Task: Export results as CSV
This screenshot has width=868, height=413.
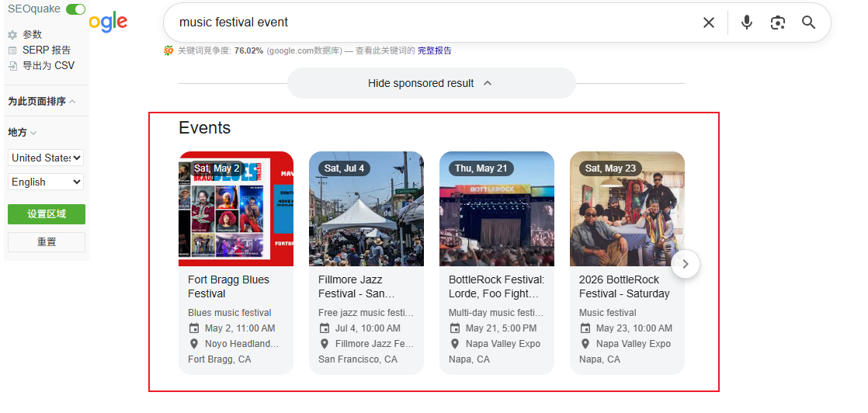Action: pos(47,66)
